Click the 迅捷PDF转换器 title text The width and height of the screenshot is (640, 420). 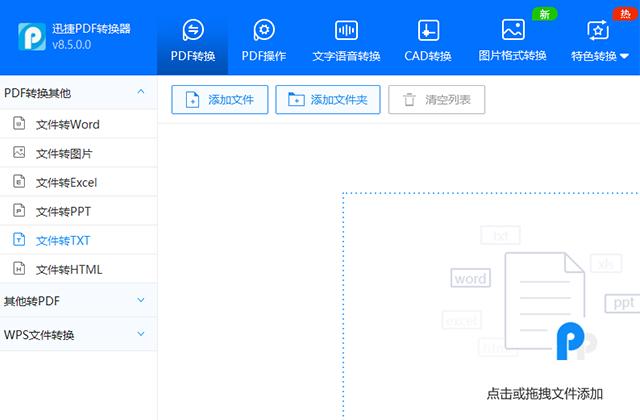pos(91,29)
